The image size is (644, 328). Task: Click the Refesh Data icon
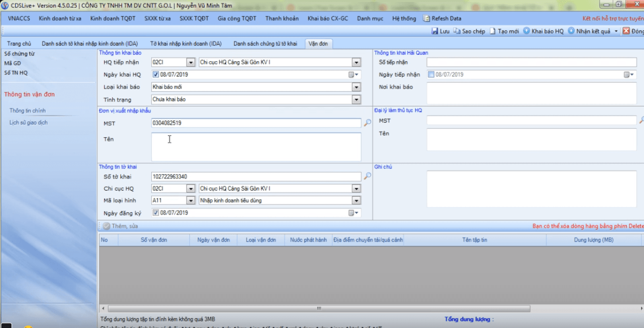coord(427,18)
